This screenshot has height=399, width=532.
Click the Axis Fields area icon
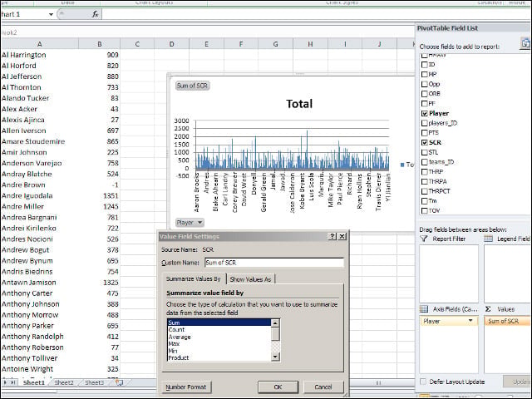point(424,308)
